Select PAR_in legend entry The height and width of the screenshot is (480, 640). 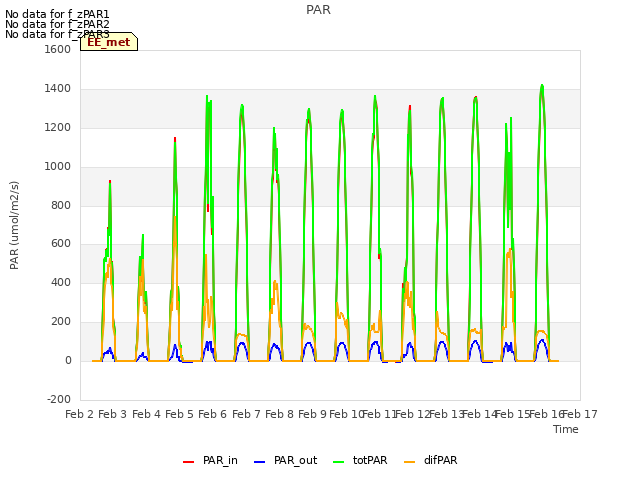click(x=210, y=460)
